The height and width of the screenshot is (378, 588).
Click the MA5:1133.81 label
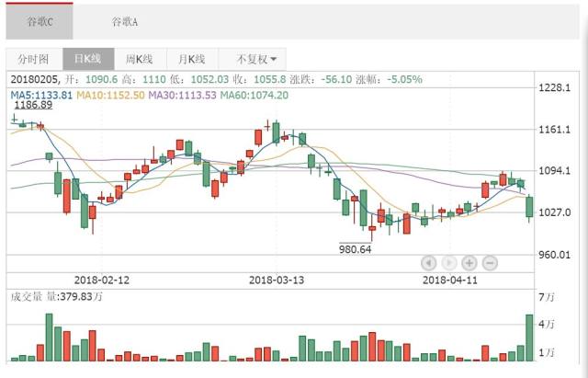tap(41, 95)
